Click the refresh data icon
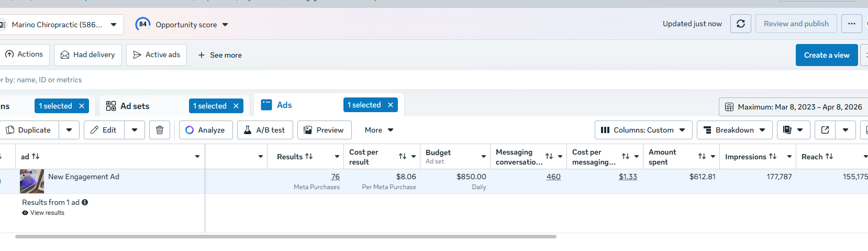Viewport: 868px width, 251px height. [x=741, y=24]
